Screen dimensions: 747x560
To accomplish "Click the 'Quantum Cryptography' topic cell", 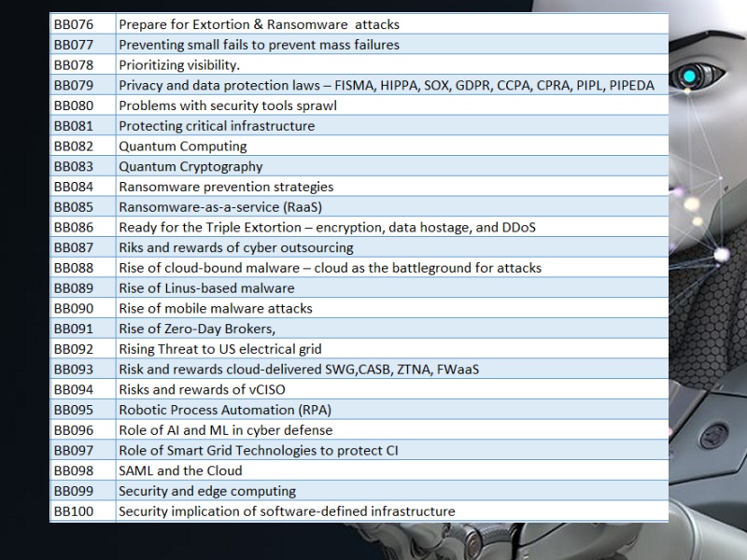I will coord(190,167).
